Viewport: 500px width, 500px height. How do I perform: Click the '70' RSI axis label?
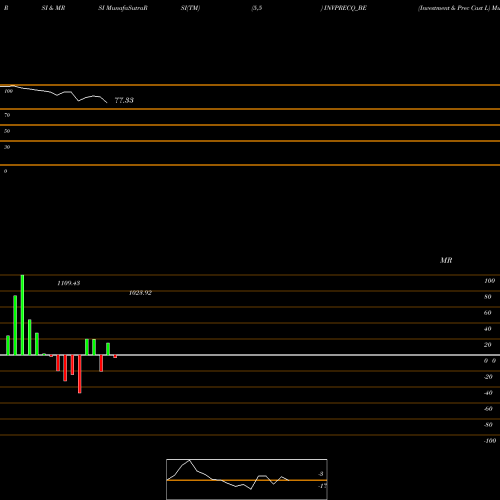click(7, 115)
